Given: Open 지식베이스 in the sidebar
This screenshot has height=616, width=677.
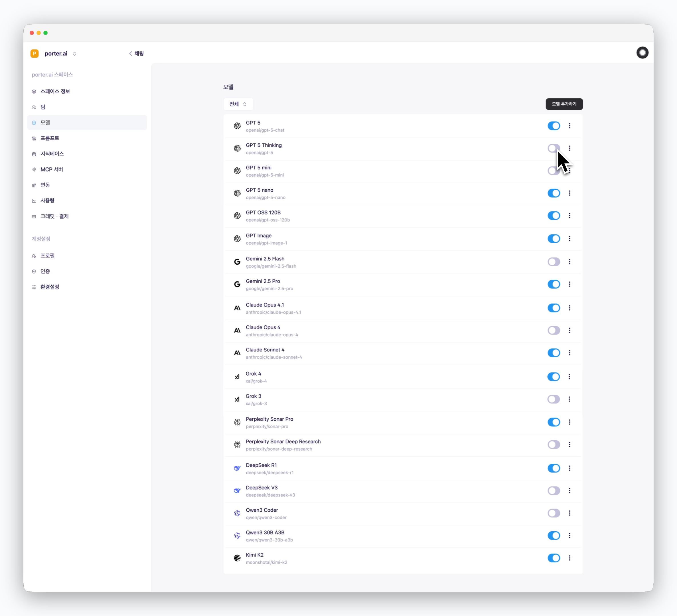Looking at the screenshot, I should click(x=87, y=154).
